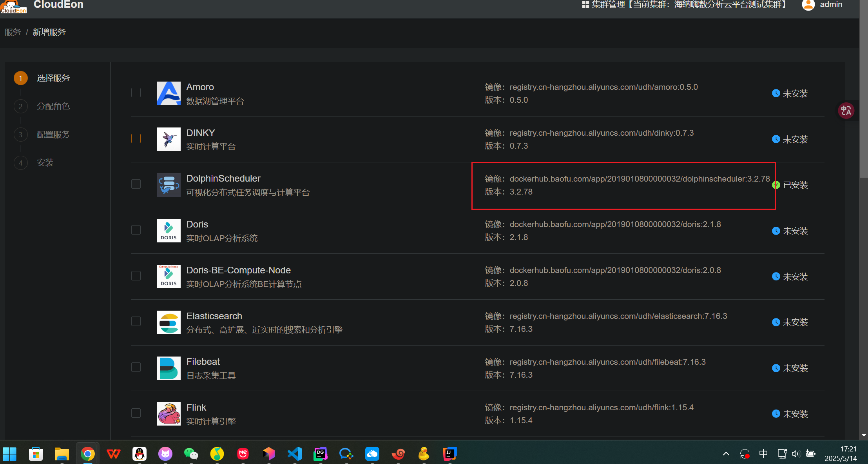
Task: Click the DolphinScheduler 已安装 status text
Action: [x=796, y=185]
